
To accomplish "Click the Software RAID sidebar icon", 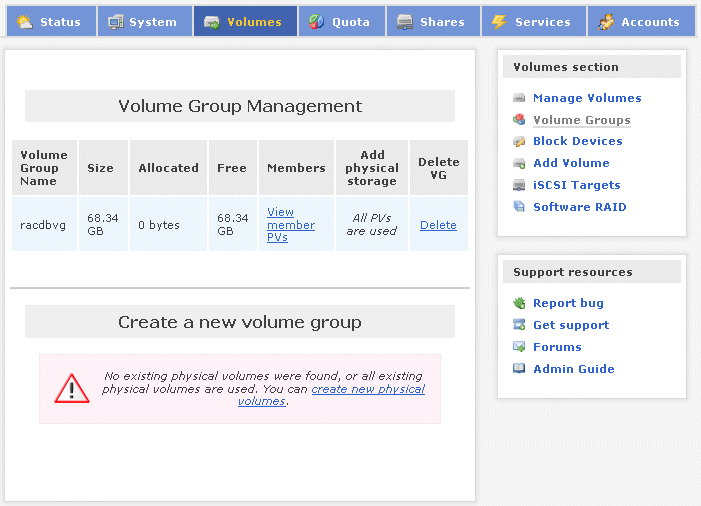I will [x=519, y=207].
